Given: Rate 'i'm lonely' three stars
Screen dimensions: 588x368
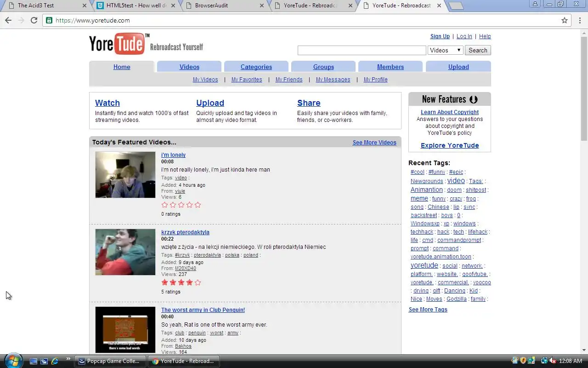Looking at the screenshot, I should pos(181,205).
